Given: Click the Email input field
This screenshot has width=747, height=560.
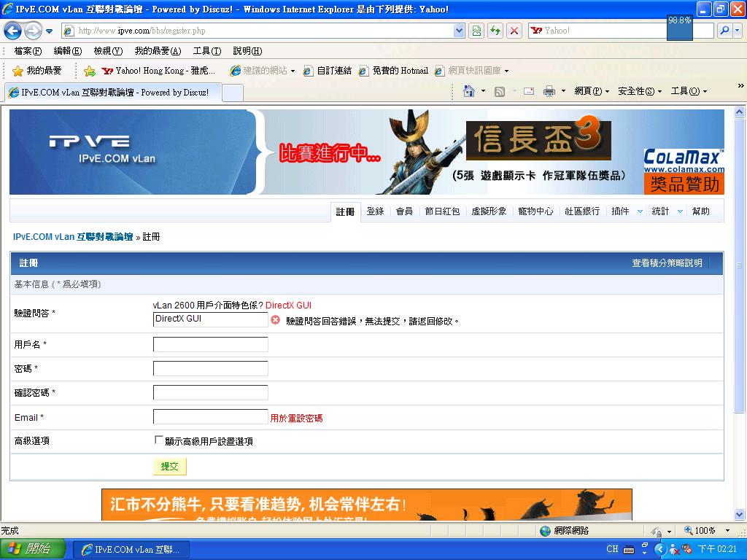Looking at the screenshot, I should click(211, 416).
